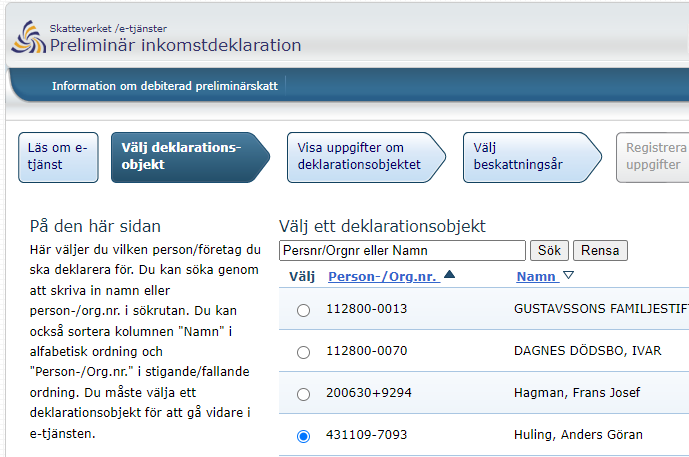The image size is (689, 457).
Task: Click the Registrera uppgifter step
Action: 653,157
